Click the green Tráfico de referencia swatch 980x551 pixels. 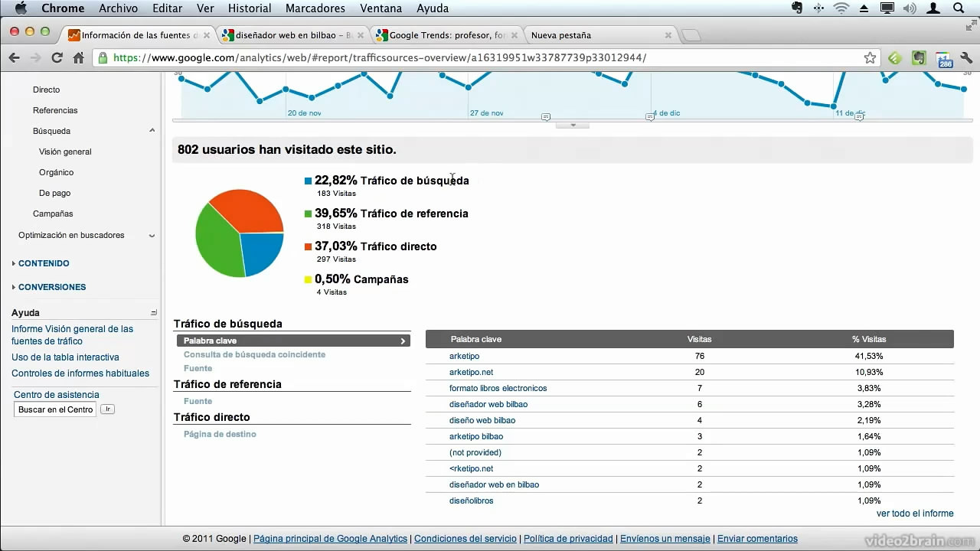[x=308, y=214]
